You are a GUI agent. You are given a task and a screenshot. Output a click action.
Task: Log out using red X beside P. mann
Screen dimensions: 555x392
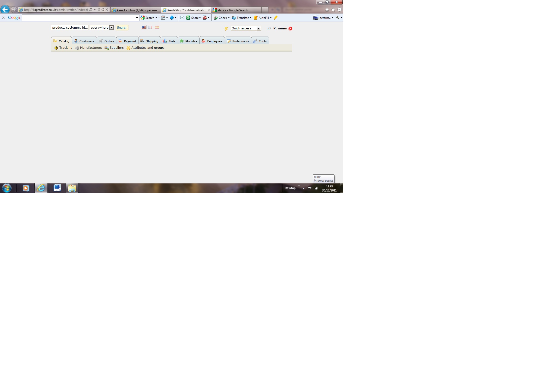click(x=290, y=29)
